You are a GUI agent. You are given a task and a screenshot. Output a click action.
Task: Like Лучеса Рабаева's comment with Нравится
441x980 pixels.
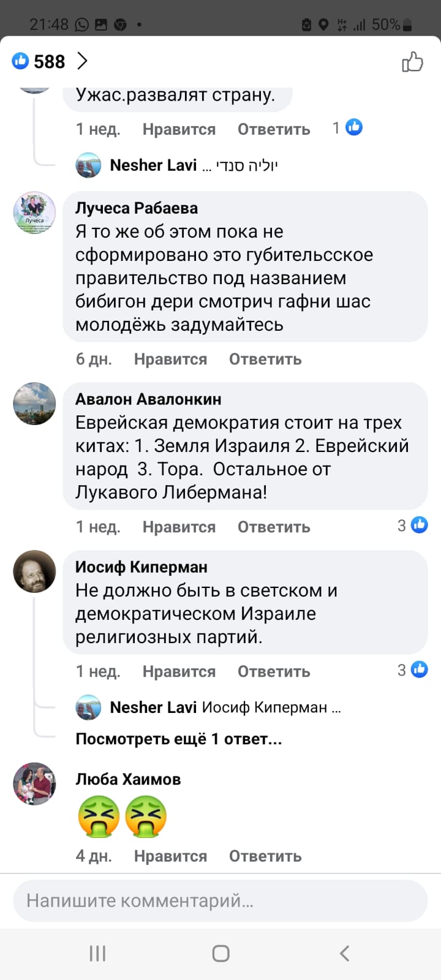tap(170, 359)
